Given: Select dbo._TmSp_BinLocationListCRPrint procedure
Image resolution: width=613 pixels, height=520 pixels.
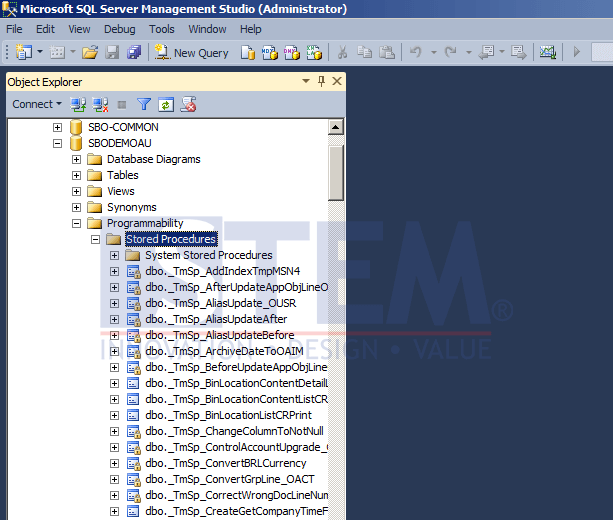Looking at the screenshot, I should click(x=228, y=415).
